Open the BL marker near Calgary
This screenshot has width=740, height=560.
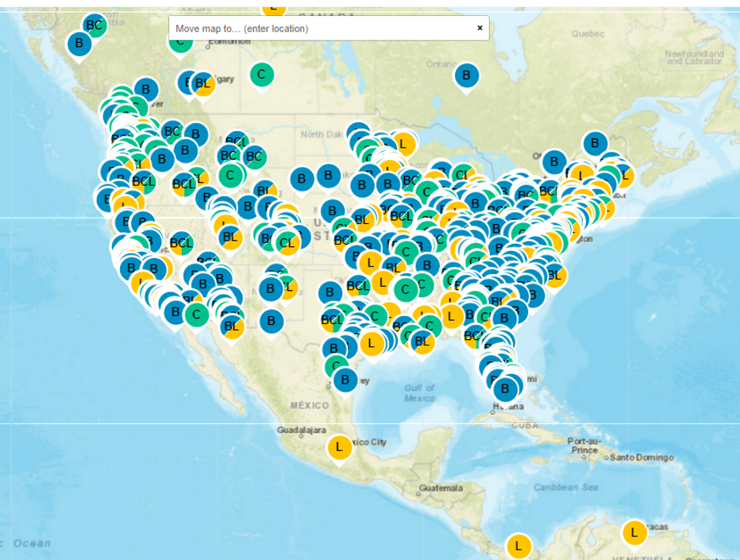click(202, 83)
